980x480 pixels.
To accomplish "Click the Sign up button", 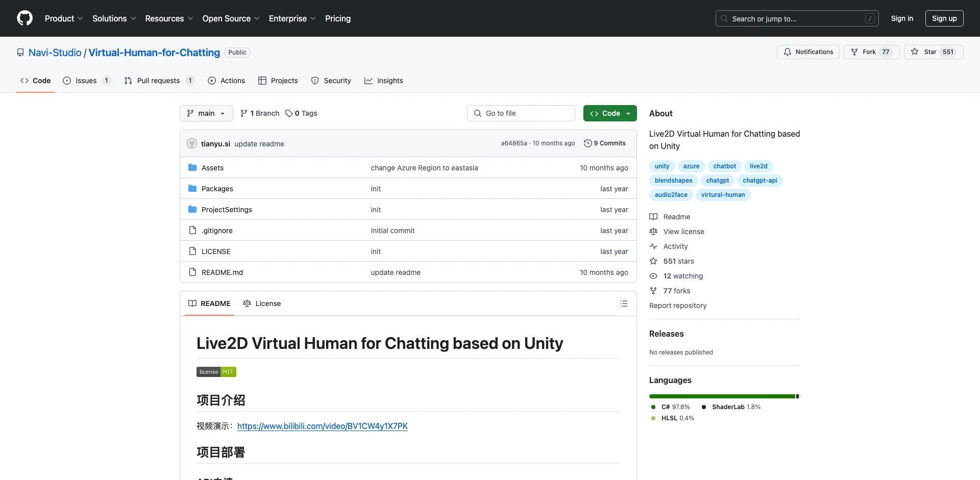I will (x=944, y=18).
